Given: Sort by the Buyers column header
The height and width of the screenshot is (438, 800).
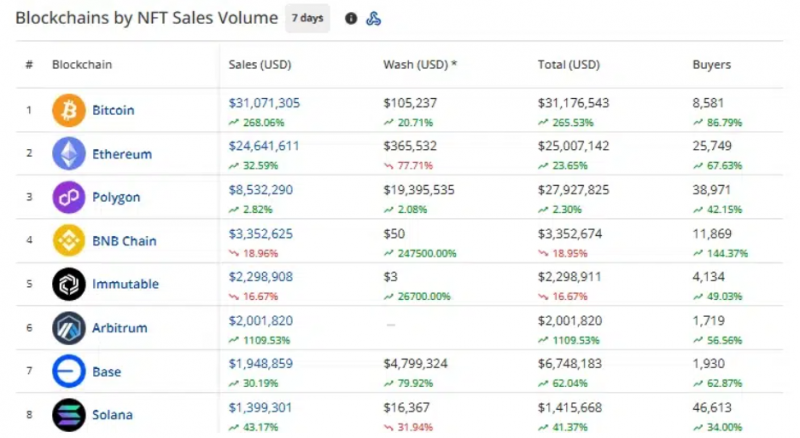Looking at the screenshot, I should point(711,65).
